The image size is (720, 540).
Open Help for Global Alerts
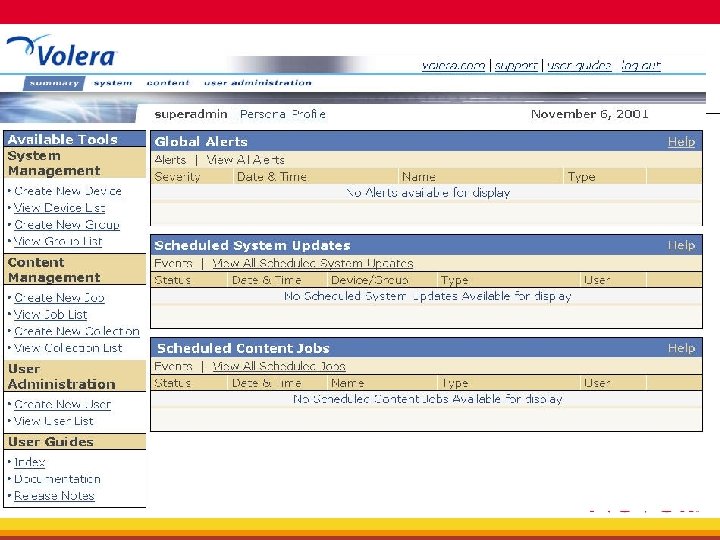click(x=681, y=142)
